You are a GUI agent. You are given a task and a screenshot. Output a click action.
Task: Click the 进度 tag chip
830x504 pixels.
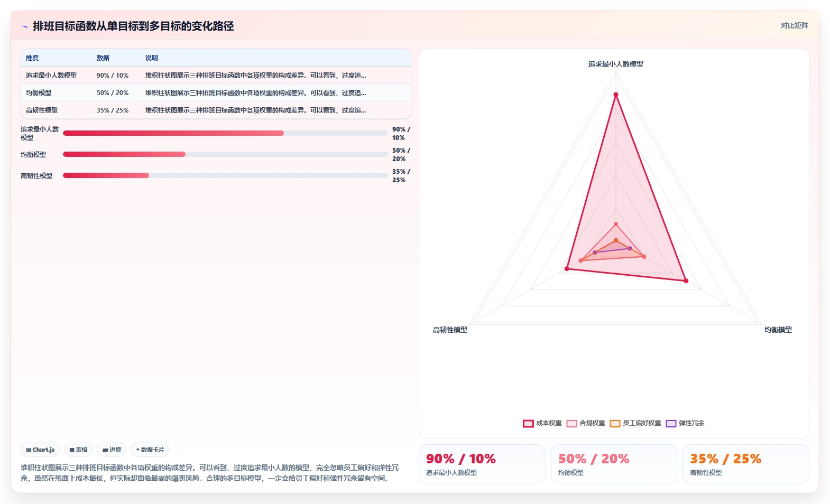pyautogui.click(x=112, y=450)
